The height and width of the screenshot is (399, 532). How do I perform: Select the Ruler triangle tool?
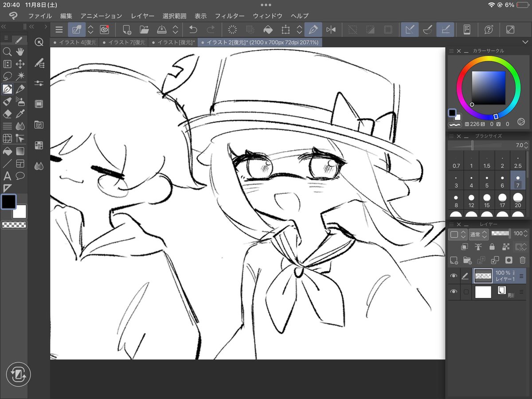(7, 188)
